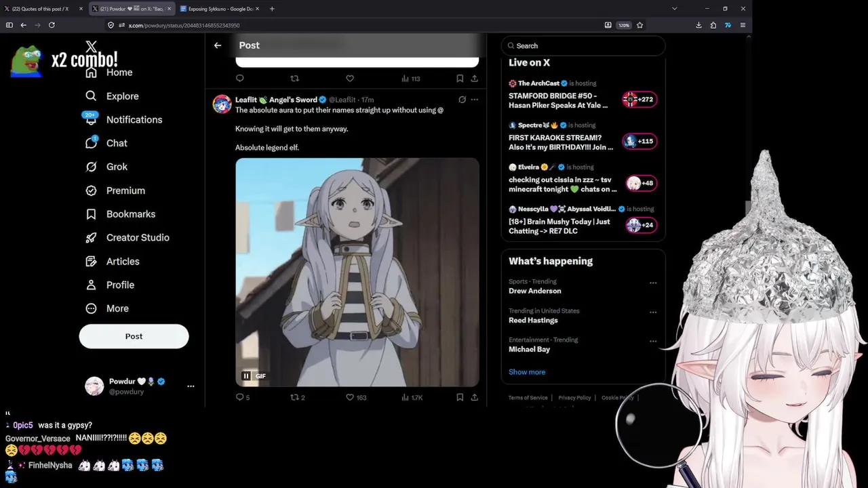868x488 pixels.
Task: Click Show more under What's happening
Action: [x=527, y=372]
